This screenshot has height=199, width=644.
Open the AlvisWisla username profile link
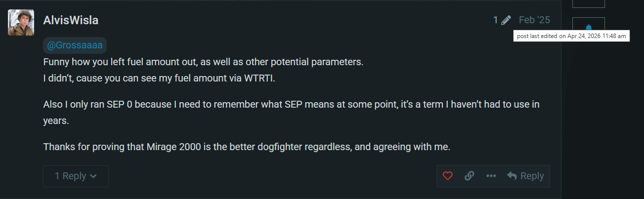(71, 20)
